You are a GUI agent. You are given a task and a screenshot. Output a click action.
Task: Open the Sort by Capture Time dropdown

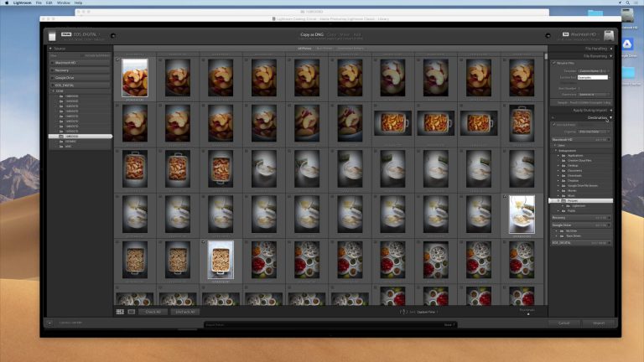pyautogui.click(x=427, y=312)
